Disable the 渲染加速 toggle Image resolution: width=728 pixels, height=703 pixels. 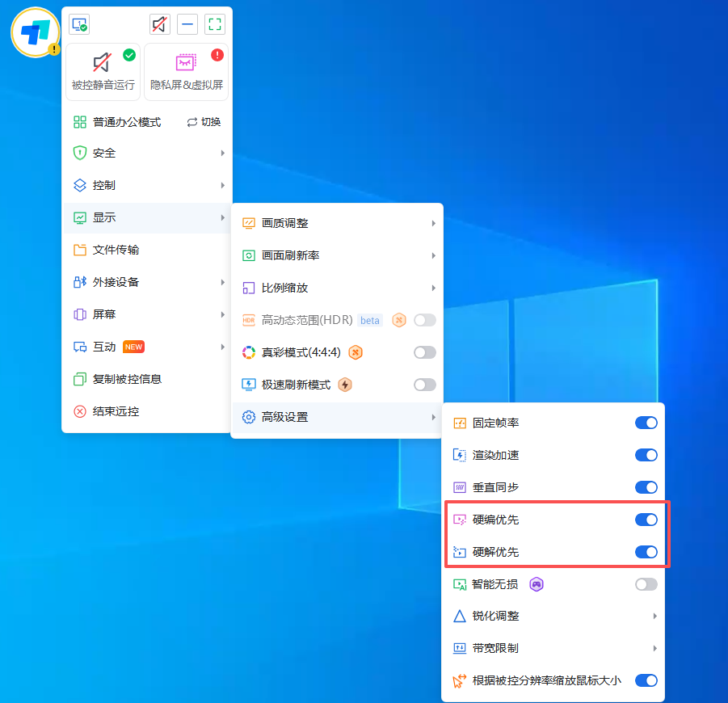point(646,455)
